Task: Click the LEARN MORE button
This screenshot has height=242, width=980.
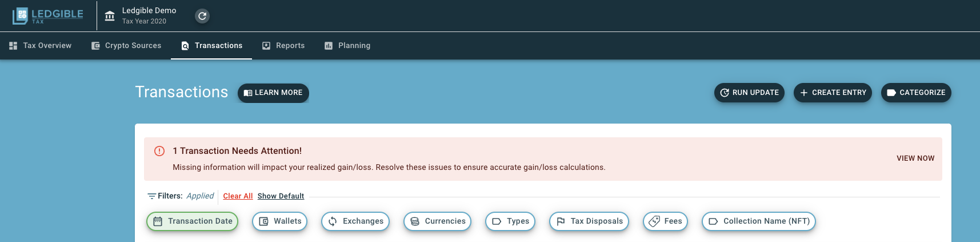Action: pos(273,93)
